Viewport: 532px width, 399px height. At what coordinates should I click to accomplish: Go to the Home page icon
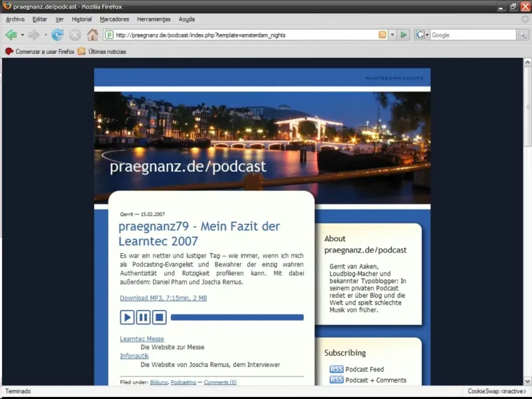pyautogui.click(x=92, y=35)
